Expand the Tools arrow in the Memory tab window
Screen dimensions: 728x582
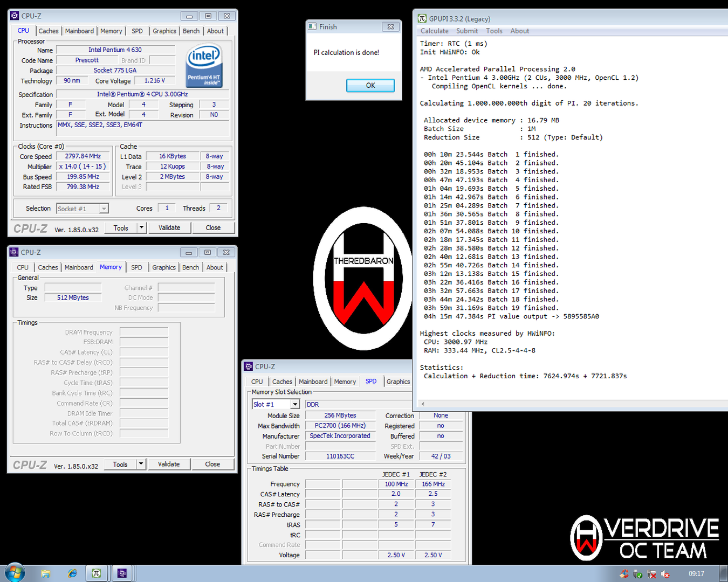(x=141, y=464)
